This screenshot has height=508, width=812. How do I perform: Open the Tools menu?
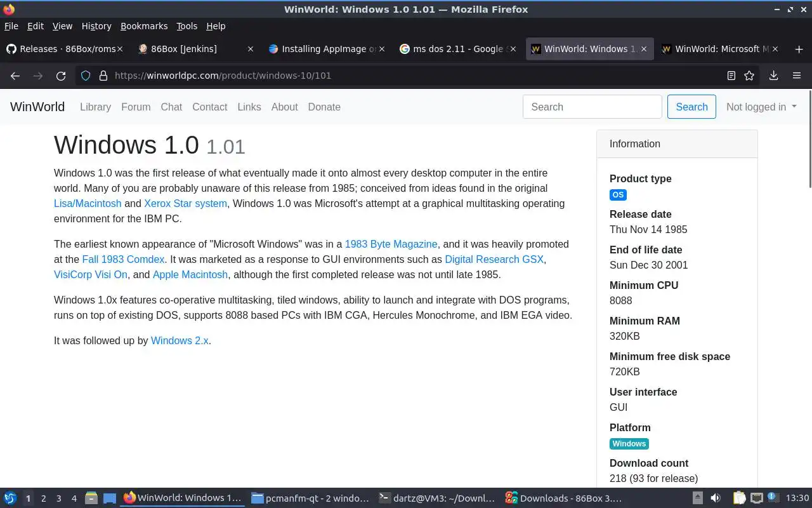coord(187,26)
